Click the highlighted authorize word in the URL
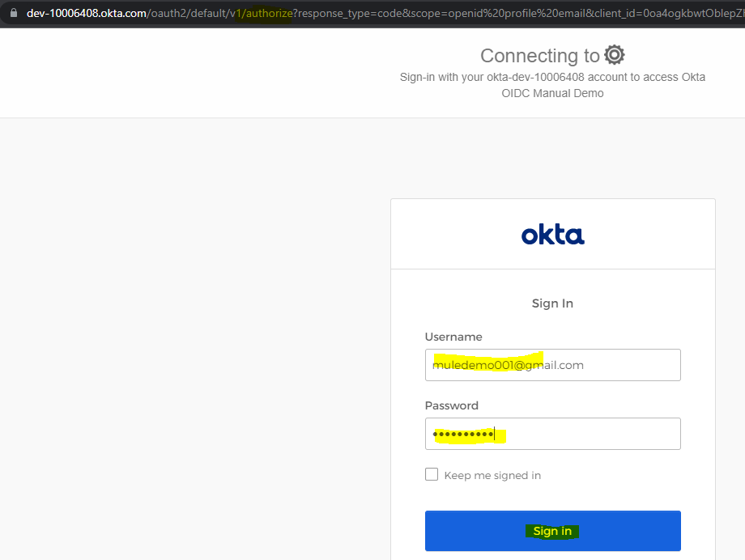 click(x=269, y=13)
